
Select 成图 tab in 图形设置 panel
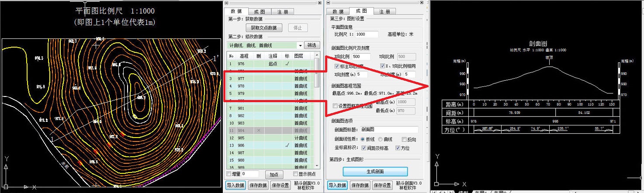click(x=361, y=11)
